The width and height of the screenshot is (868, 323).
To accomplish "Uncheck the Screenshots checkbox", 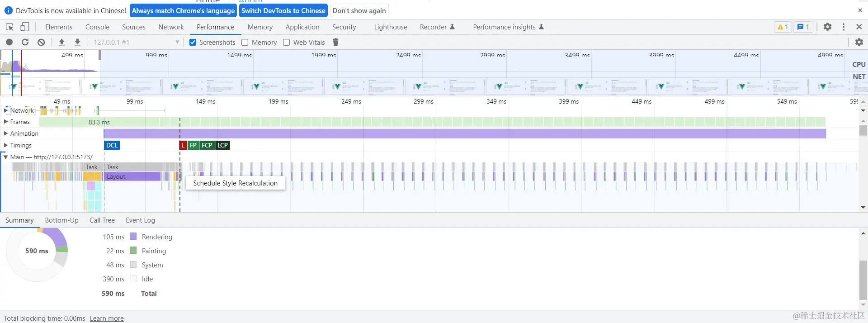I will tap(193, 42).
